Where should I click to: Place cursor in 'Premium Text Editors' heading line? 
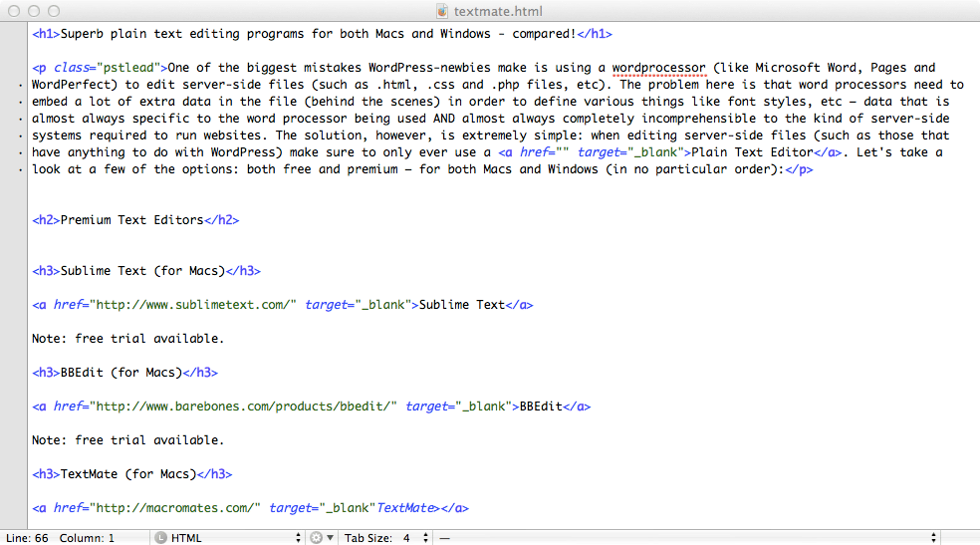pos(135,220)
